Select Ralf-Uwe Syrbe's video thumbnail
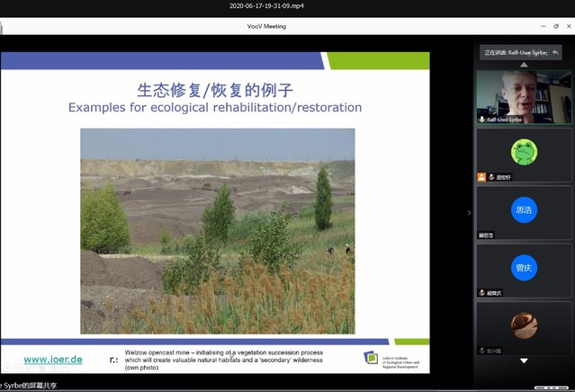575x392 pixels. 524,96
